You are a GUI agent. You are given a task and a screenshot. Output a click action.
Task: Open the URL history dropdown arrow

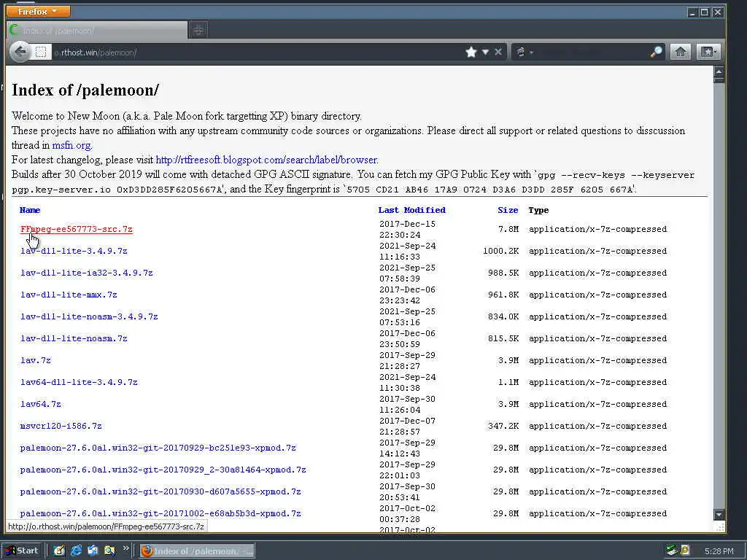[485, 52]
